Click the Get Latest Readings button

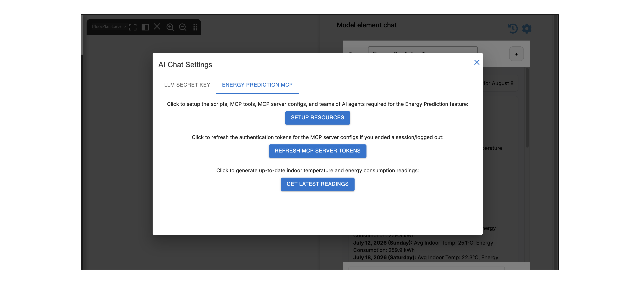tap(318, 184)
